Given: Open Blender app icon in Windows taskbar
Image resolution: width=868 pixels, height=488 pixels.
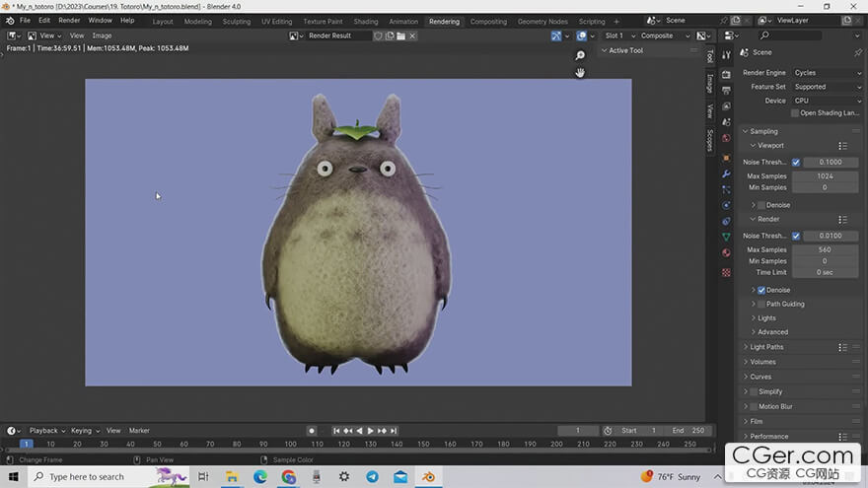Looking at the screenshot, I should tap(428, 476).
